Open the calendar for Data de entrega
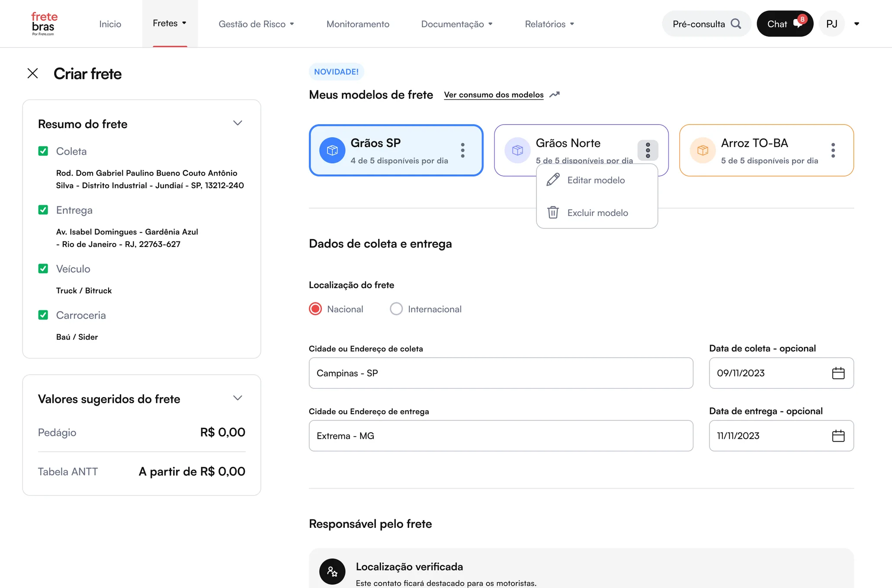This screenshot has height=588, width=892. coord(838,436)
